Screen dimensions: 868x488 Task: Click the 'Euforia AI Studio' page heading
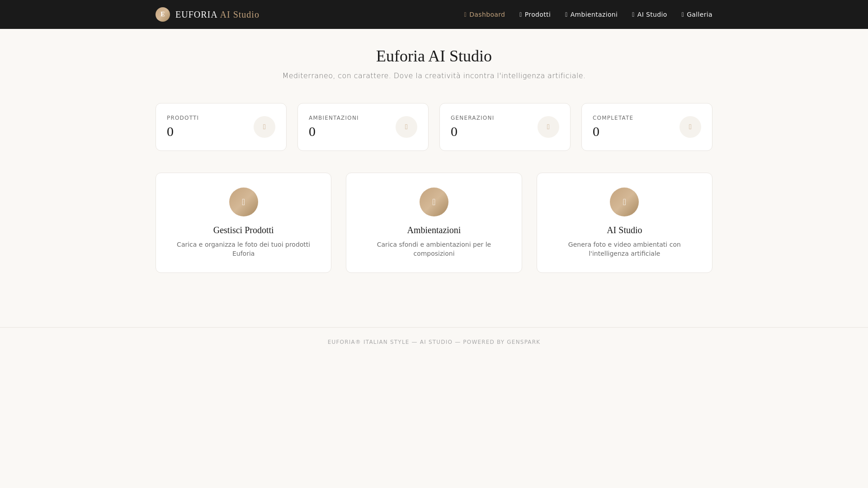434,56
